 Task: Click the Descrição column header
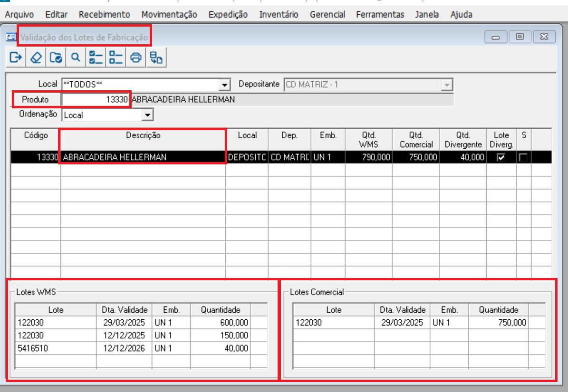(143, 139)
